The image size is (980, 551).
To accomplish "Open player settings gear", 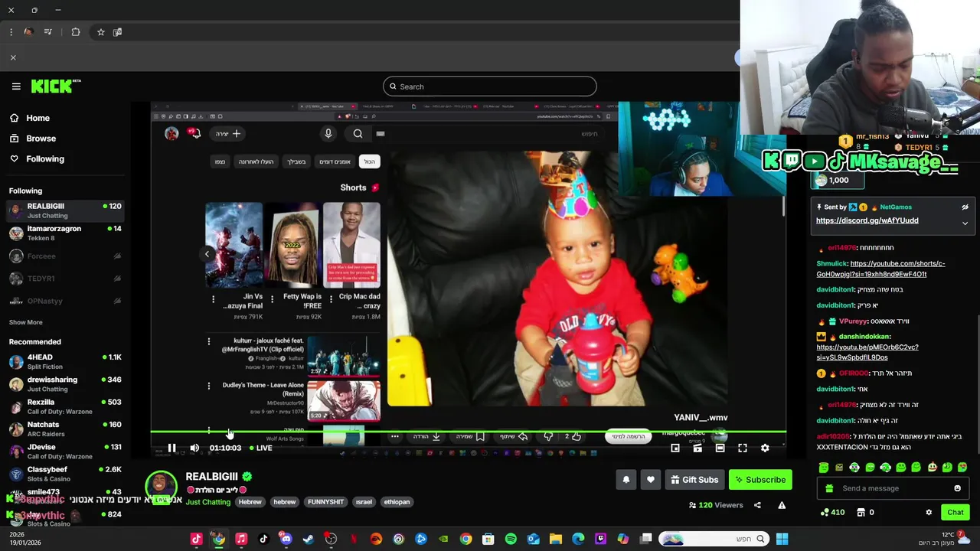I will click(765, 448).
